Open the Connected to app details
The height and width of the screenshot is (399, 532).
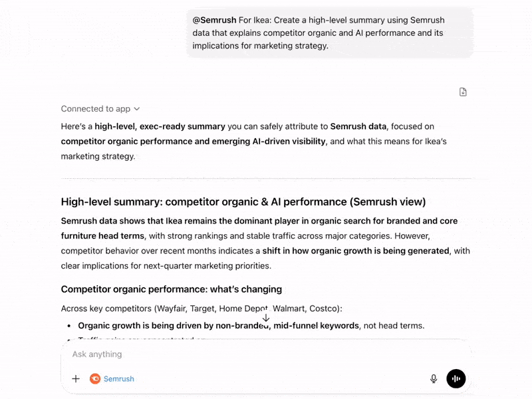click(96, 108)
